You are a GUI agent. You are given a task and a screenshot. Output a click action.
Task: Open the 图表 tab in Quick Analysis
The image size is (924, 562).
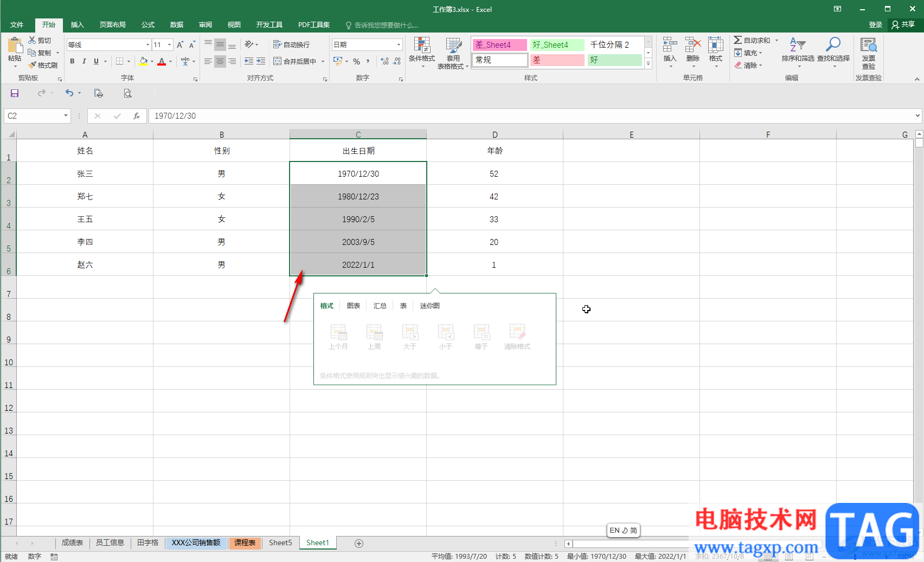(x=354, y=306)
